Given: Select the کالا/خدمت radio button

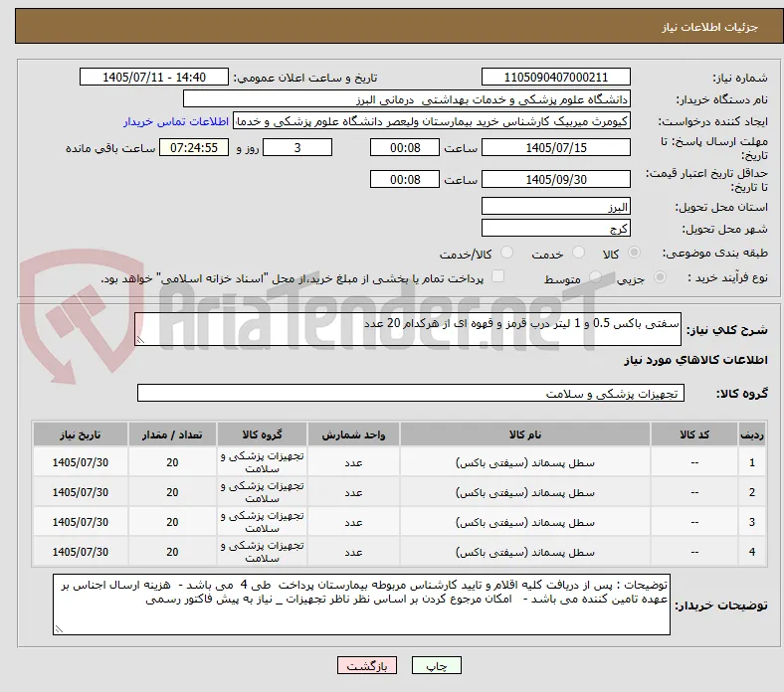Looking at the screenshot, I should [x=507, y=253].
